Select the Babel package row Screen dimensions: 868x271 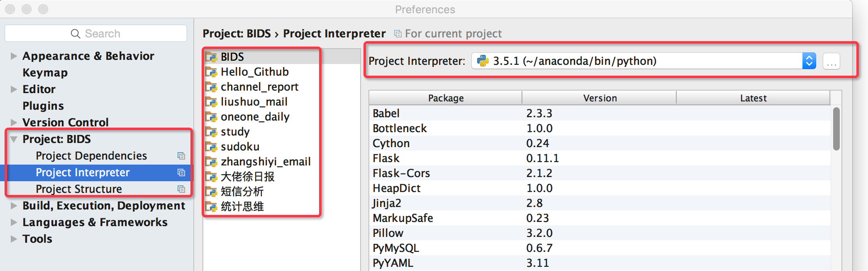tap(600, 113)
